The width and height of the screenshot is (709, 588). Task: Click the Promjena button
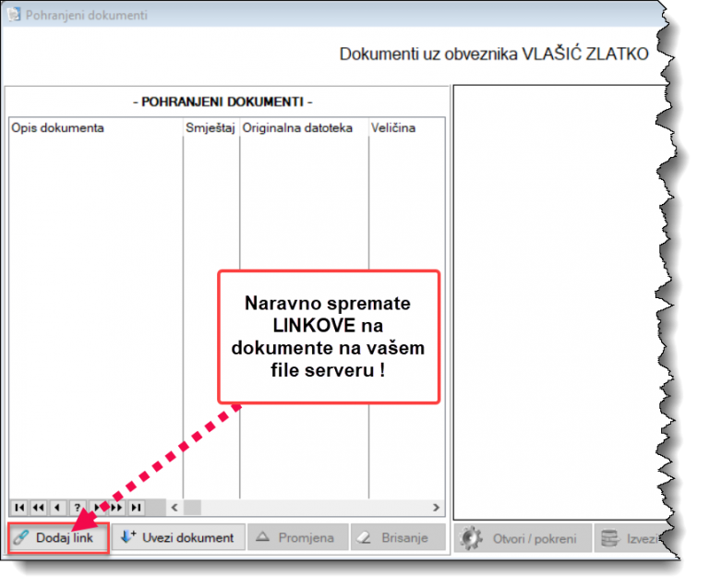click(x=298, y=537)
